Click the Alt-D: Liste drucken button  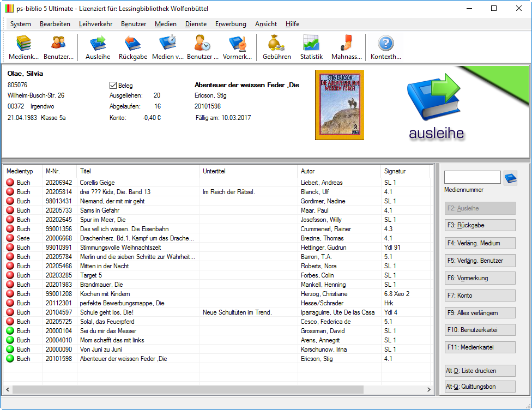point(480,370)
